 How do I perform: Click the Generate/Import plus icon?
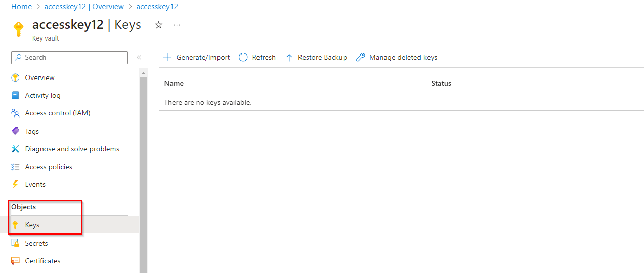click(167, 57)
